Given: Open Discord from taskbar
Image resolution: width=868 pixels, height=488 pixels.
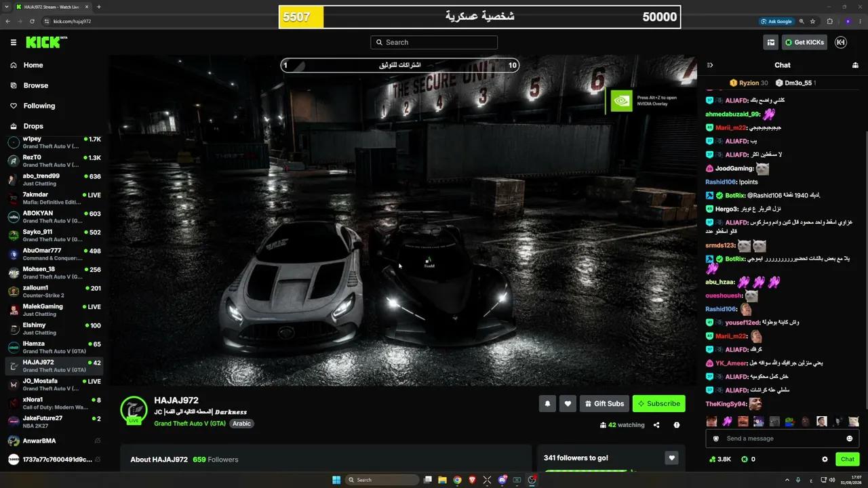Looking at the screenshot, I should 502,480.
